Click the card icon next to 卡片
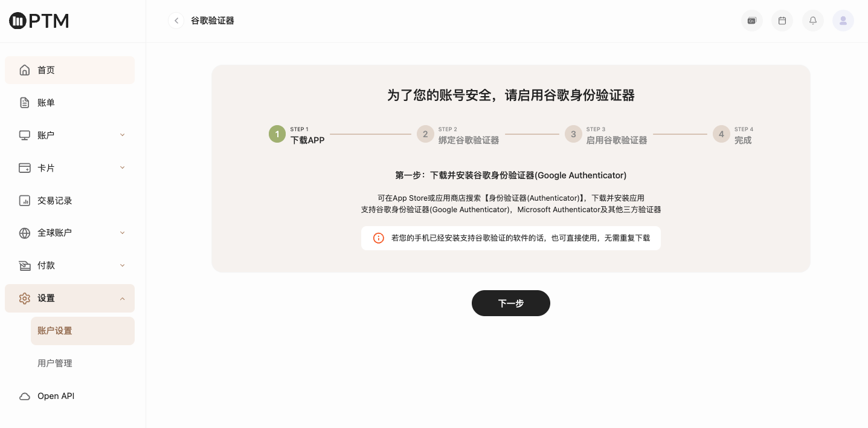 click(25, 168)
